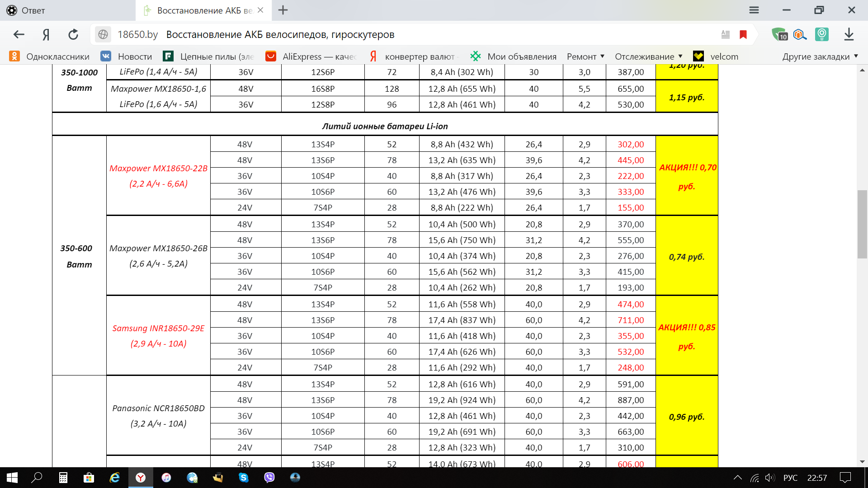Click the red price 302,00
Viewport: 868px width, 488px height.
[631, 144]
